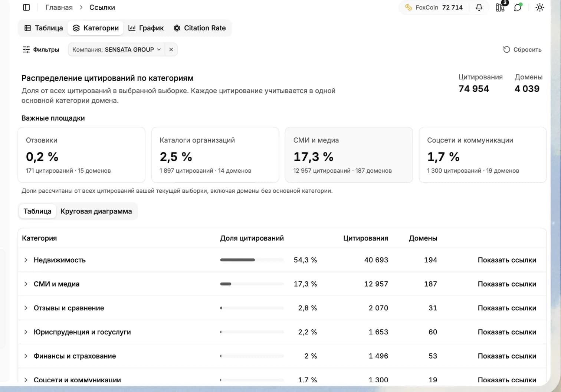Select the Категории tab
Image resolution: width=561 pixels, height=392 pixels.
pyautogui.click(x=96, y=28)
